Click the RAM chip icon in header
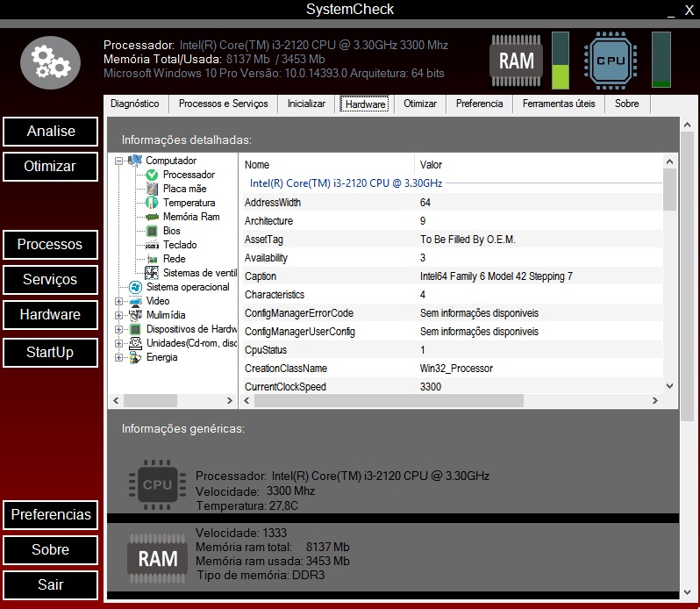Screen dimensions: 700x609 (x=516, y=61)
